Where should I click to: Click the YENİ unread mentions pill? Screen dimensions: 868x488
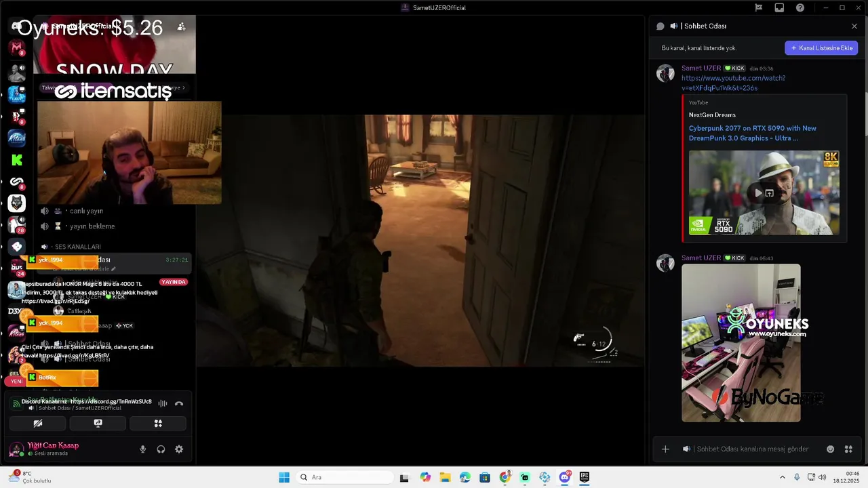click(16, 381)
